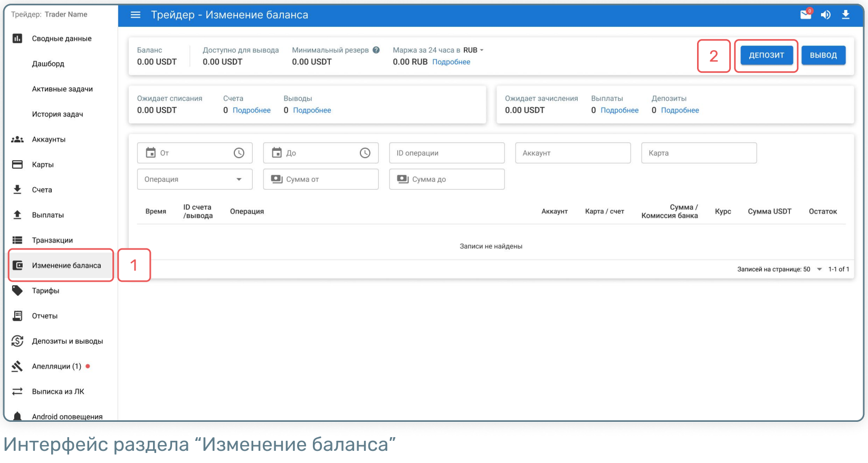Go to Депозиты и выводы section
The image size is (868, 463).
point(67,341)
